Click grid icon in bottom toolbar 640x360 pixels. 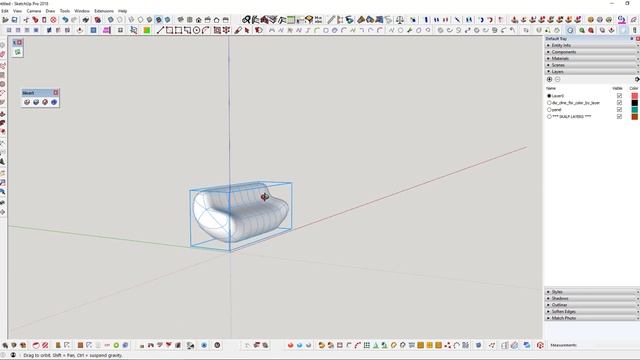[x=367, y=345]
